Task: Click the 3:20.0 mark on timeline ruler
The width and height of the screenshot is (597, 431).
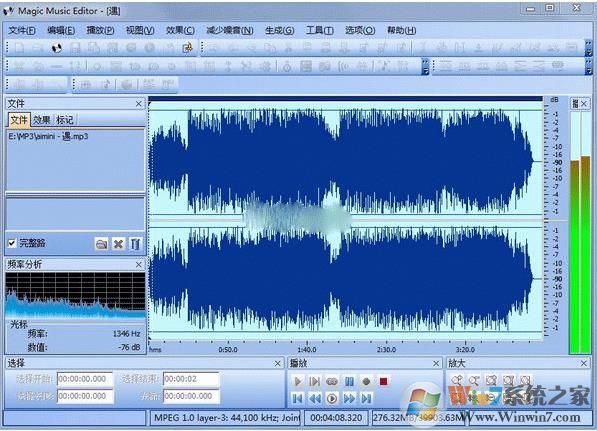Action: (465, 349)
